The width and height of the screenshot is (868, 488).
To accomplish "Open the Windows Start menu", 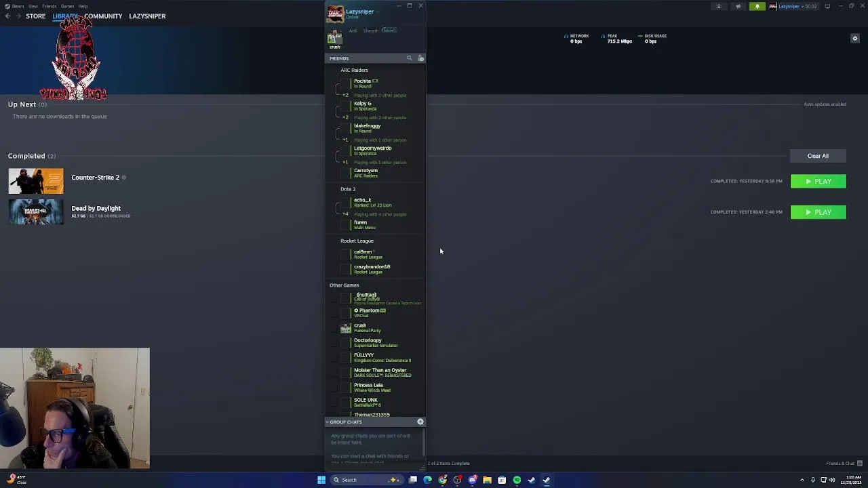I will [321, 480].
